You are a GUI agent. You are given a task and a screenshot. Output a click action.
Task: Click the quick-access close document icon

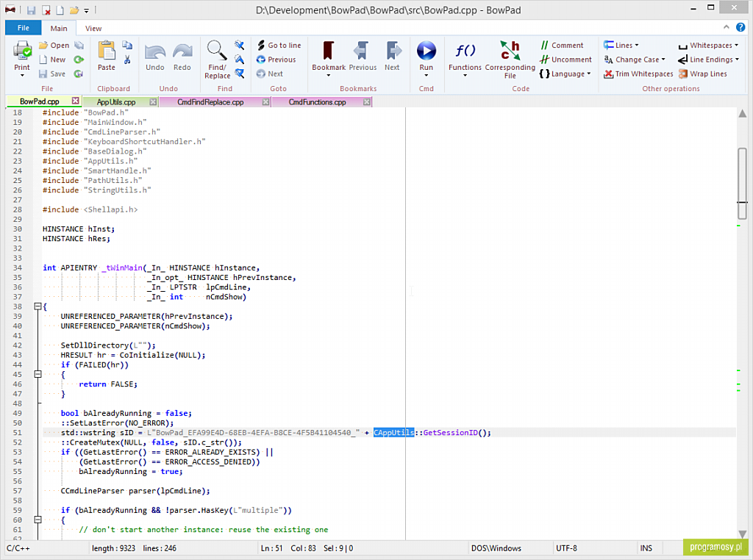coord(46,10)
